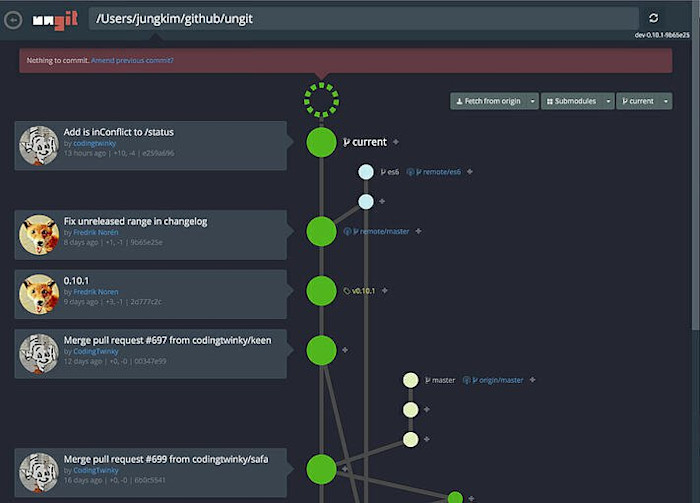Click fox avatar on changelog commit
This screenshot has width=700, height=503.
[x=39, y=235]
